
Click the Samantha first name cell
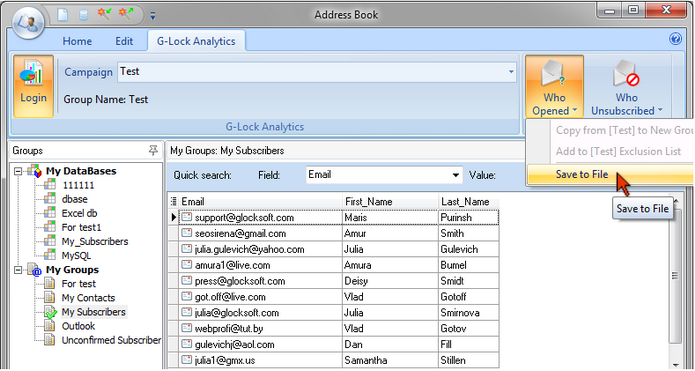[x=390, y=360]
